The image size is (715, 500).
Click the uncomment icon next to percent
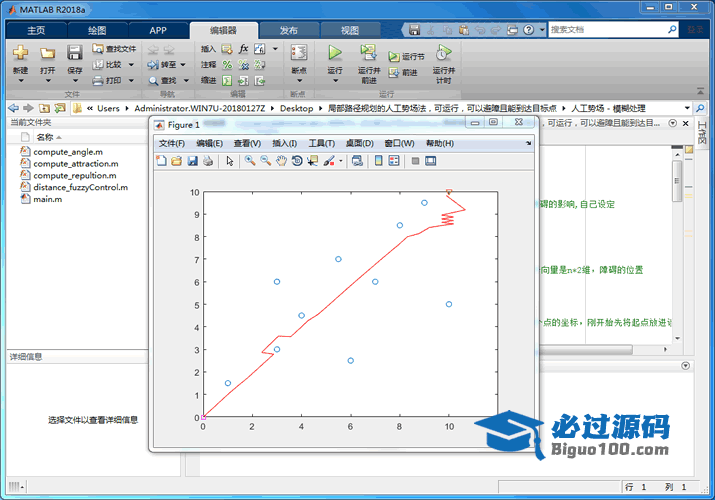pyautogui.click(x=244, y=65)
